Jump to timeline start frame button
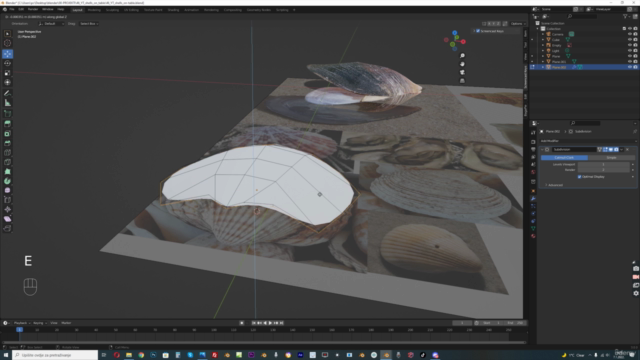Screen dimensions: 640x360 [x=253, y=323]
